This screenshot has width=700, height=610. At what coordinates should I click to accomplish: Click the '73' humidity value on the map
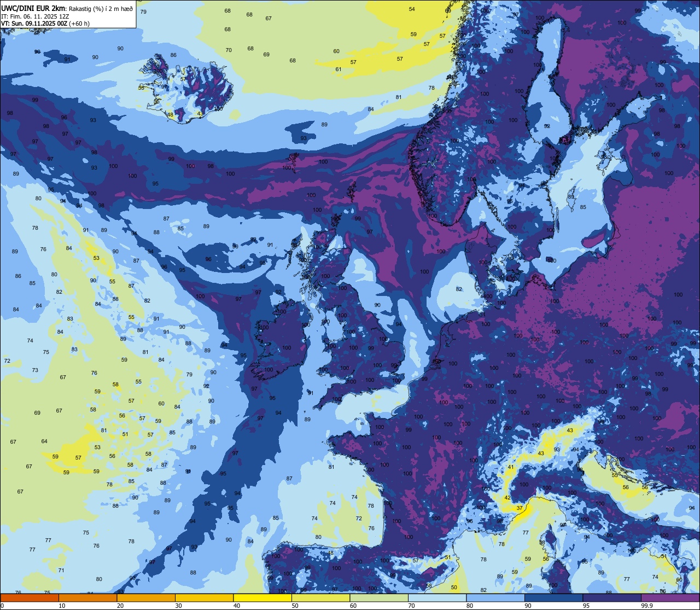tap(35, 370)
